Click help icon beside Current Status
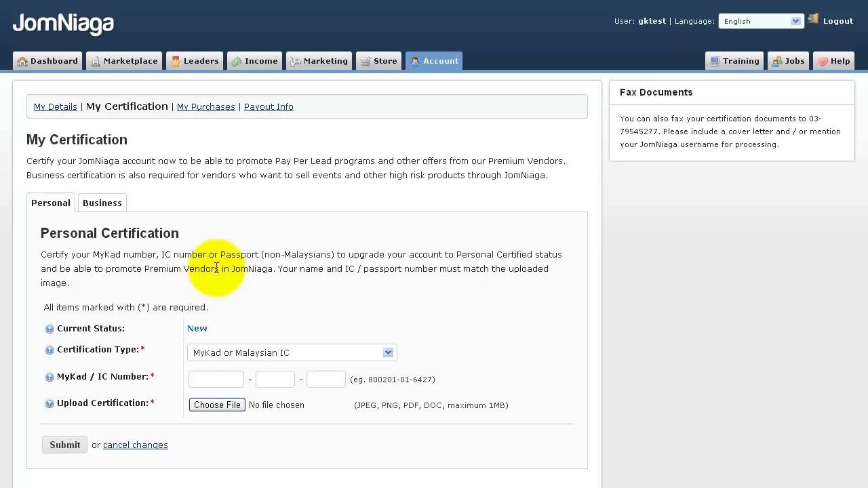The image size is (868, 488). point(50,329)
